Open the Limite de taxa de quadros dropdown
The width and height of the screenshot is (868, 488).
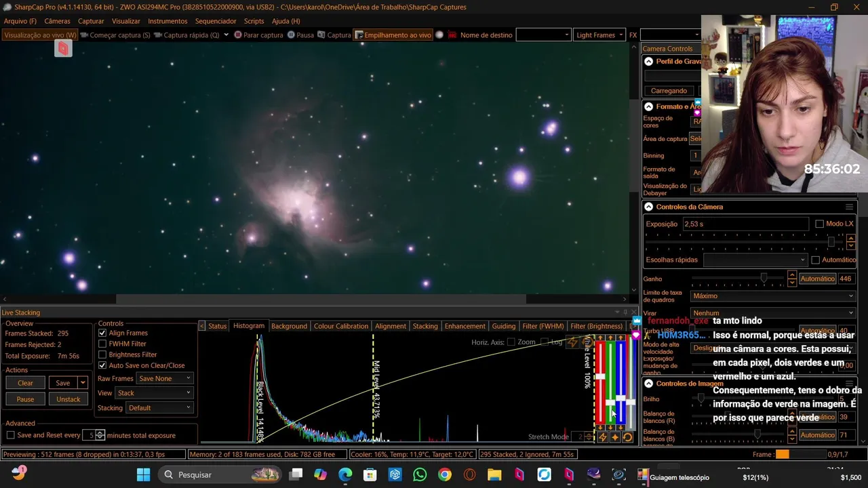coord(773,296)
